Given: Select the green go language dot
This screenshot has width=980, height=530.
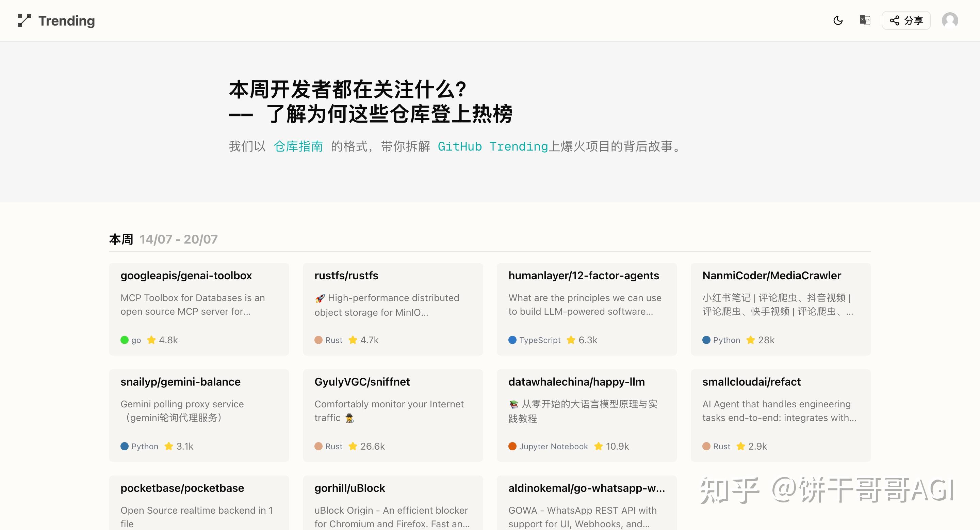Looking at the screenshot, I should click(125, 340).
